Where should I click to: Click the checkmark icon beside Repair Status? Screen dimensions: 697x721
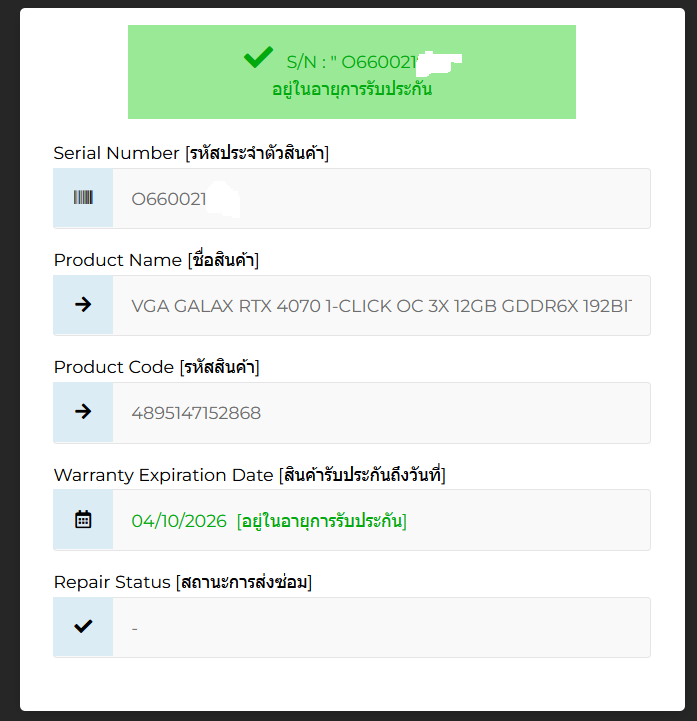pos(83,627)
